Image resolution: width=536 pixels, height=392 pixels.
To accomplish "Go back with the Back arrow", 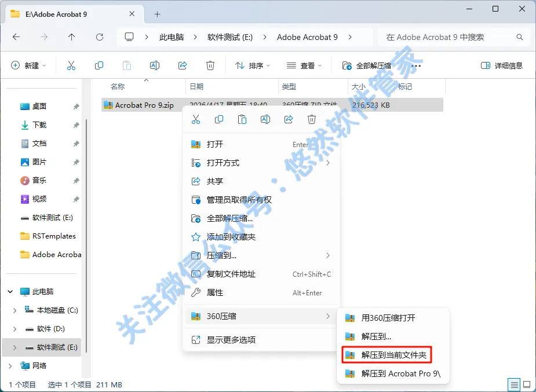I will pos(16,37).
